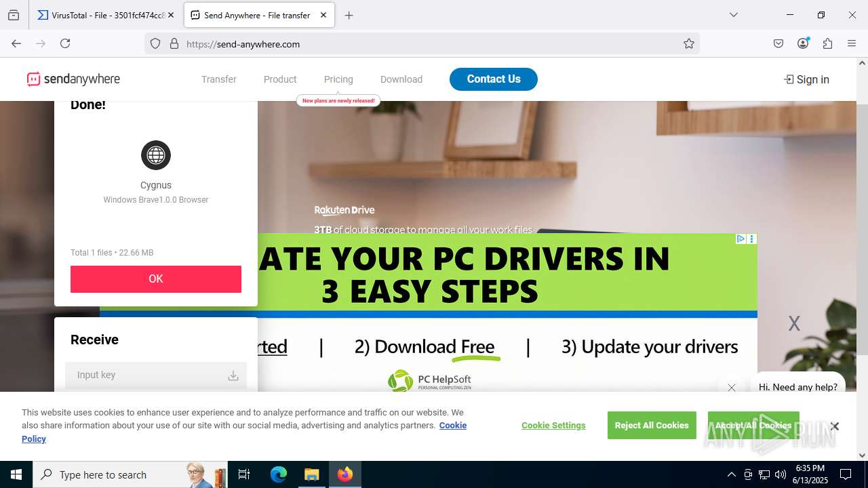This screenshot has height=488, width=868.
Task: Open the notifications center icon
Action: (846, 474)
